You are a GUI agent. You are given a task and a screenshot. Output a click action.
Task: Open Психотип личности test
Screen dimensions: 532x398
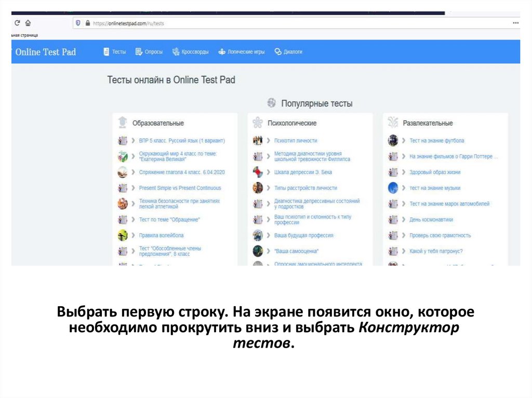tap(296, 140)
